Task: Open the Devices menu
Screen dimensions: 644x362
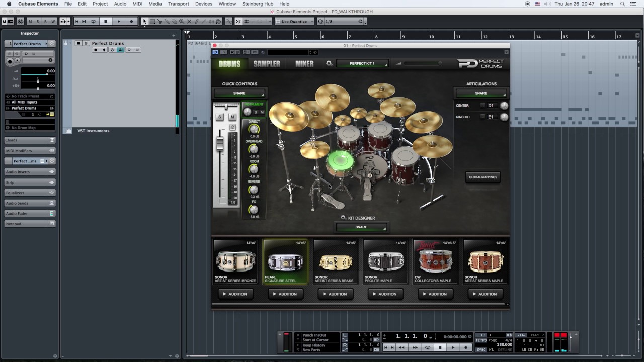Action: tap(204, 4)
